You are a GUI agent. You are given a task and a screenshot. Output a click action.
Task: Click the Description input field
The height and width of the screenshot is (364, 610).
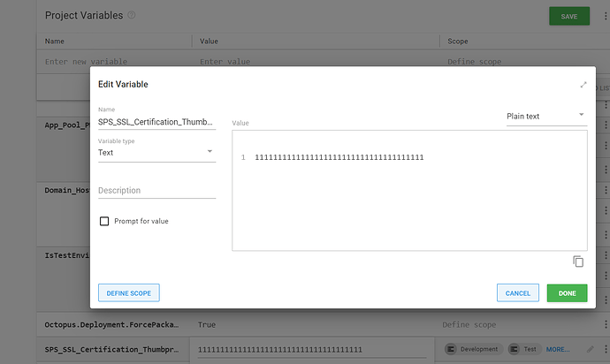tap(156, 190)
